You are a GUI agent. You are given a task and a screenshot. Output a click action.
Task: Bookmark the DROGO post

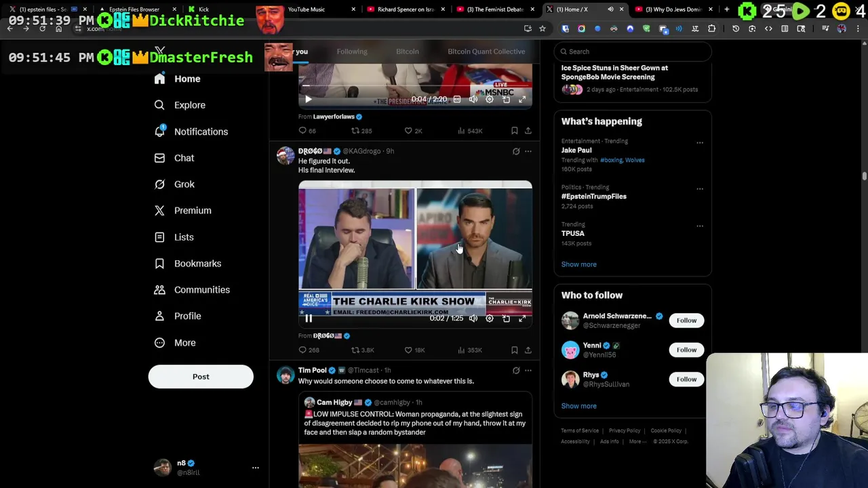click(515, 350)
